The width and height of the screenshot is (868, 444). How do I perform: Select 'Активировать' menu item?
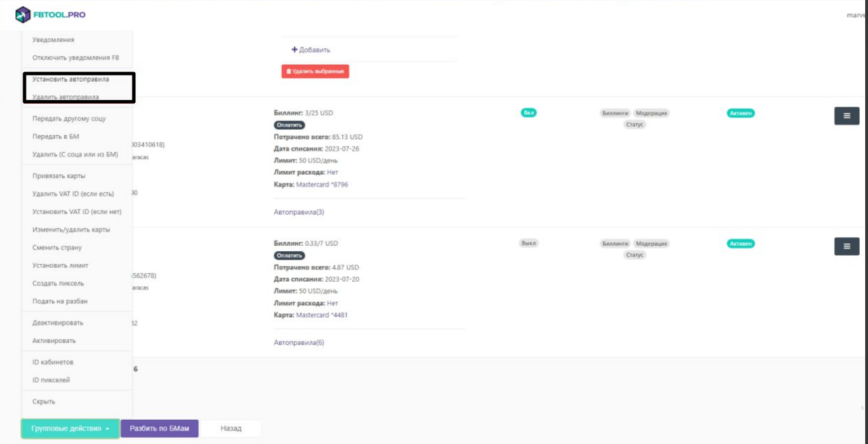tap(54, 341)
